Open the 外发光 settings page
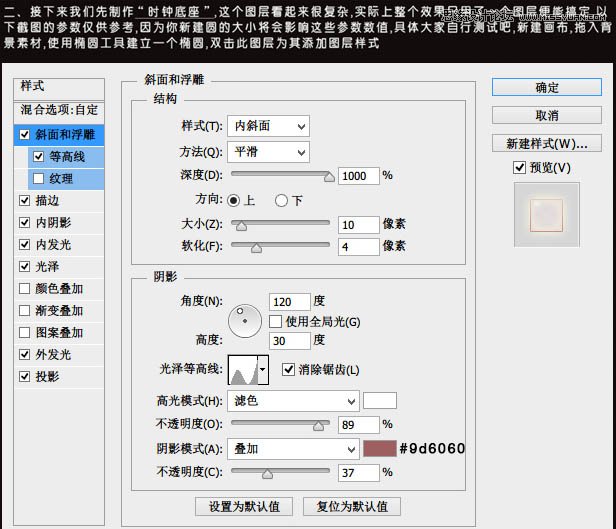616x529 pixels. (x=53, y=355)
